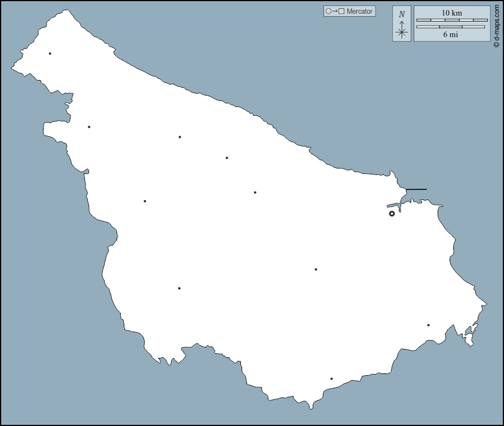This screenshot has height=426, width=504.
Task: Click the ring-shaped capital city marker
Action: (392, 213)
